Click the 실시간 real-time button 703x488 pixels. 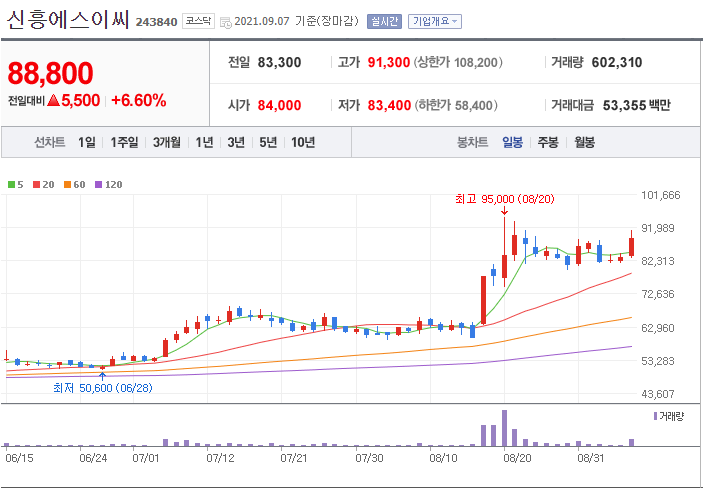pyautogui.click(x=384, y=22)
